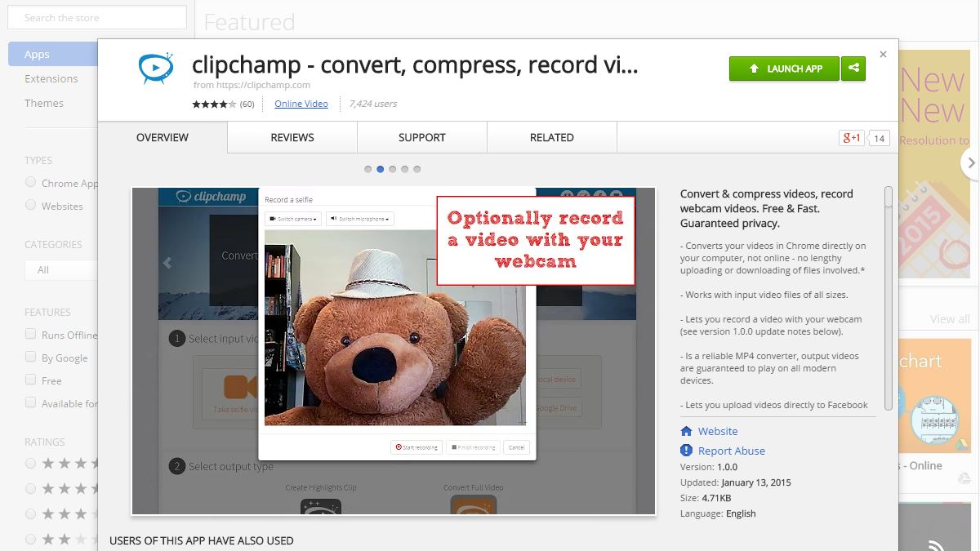The height and width of the screenshot is (551, 980).
Task: Select the top star rating radio button
Action: [x=31, y=463]
